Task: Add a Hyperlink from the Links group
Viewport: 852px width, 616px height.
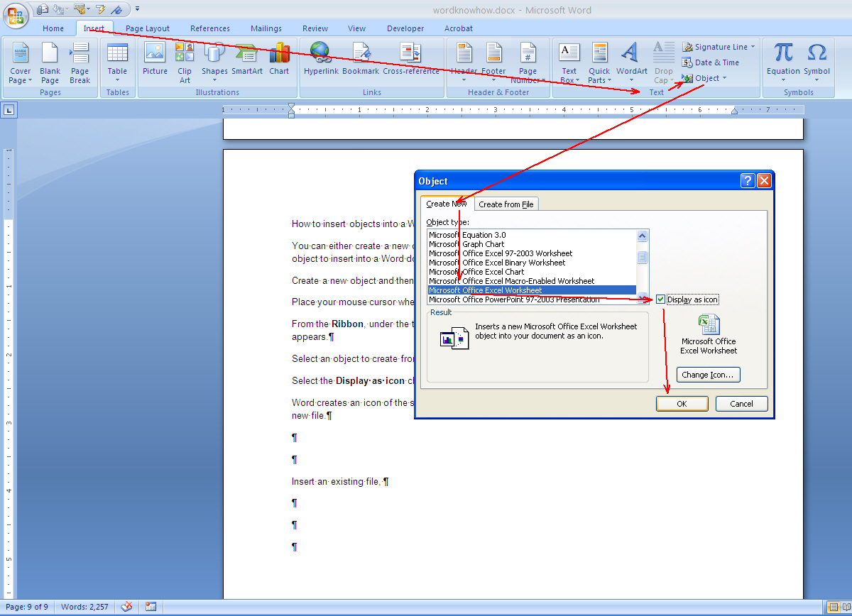Action: click(x=321, y=59)
